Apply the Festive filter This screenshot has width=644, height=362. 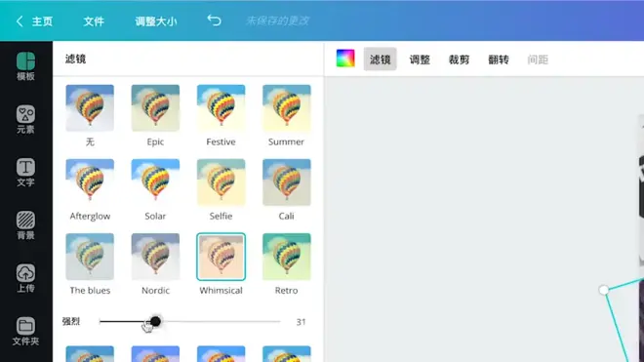[x=221, y=108]
